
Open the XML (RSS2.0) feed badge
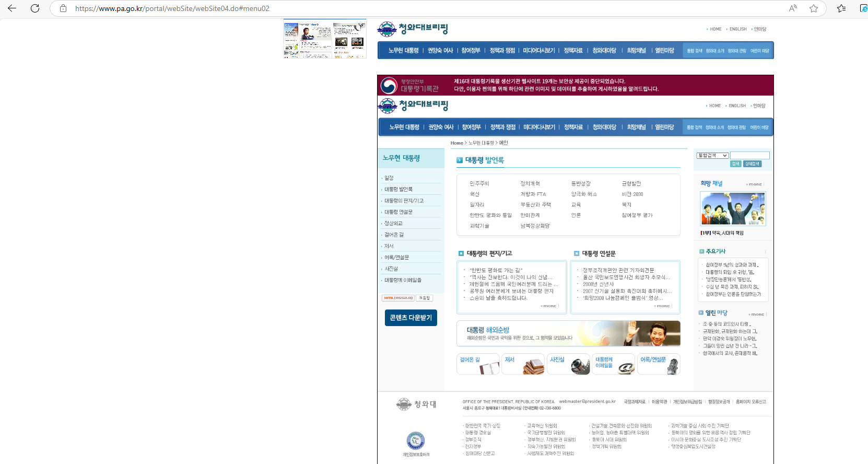398,298
